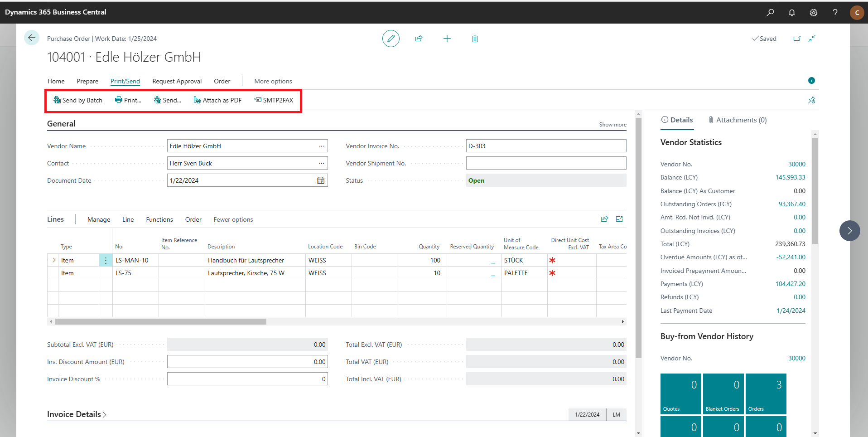The width and height of the screenshot is (868, 437).
Task: Open the search magnifier icon
Action: coord(770,13)
